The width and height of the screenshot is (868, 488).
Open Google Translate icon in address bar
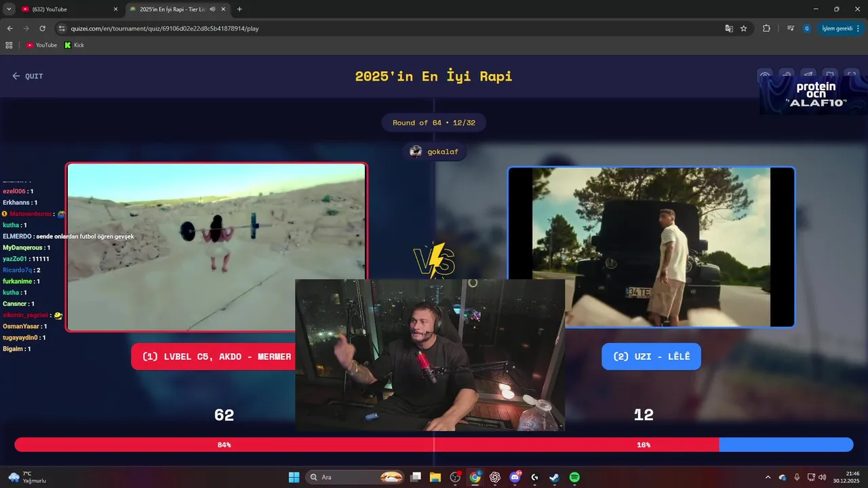tap(729, 28)
